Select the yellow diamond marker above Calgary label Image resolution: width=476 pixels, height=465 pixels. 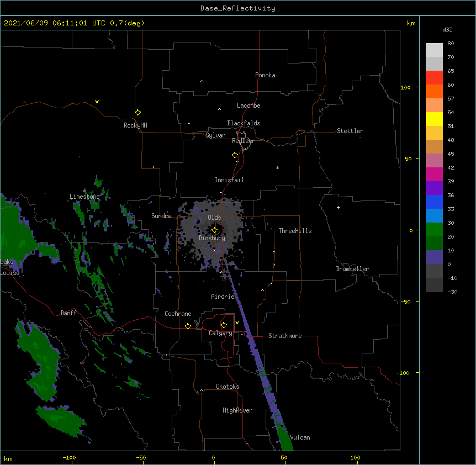pos(224,325)
